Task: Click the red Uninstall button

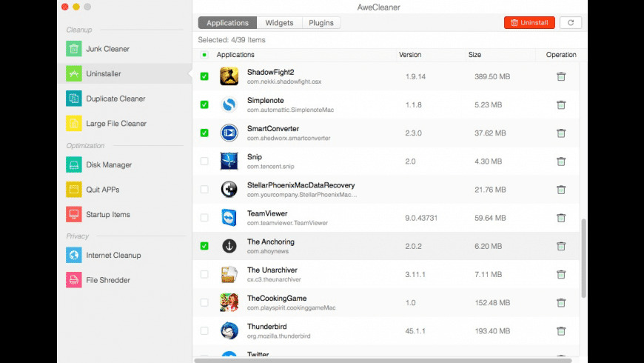Action: pyautogui.click(x=529, y=23)
